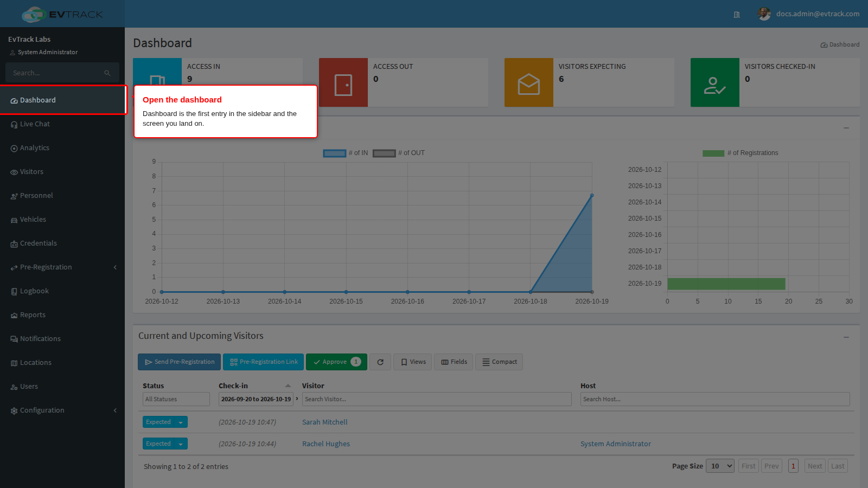
Task: Open the Visitors section
Action: (x=62, y=172)
